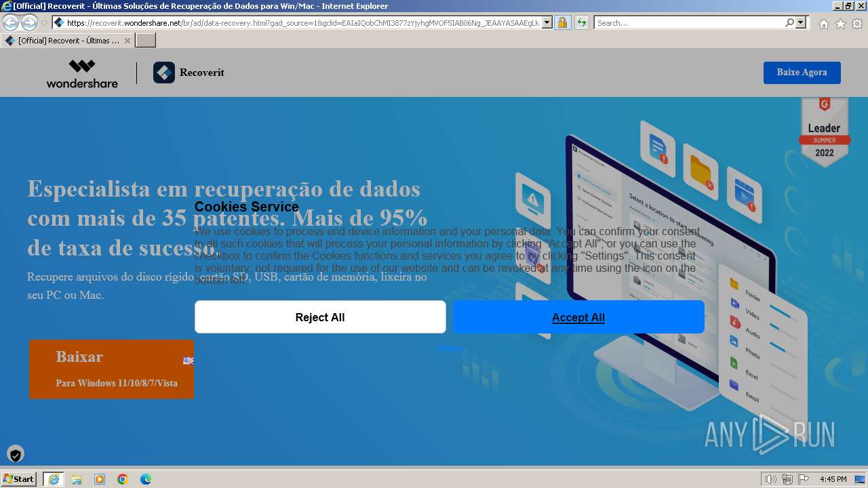Click the refresh page icon
This screenshot has width=868, height=488.
[x=581, y=23]
